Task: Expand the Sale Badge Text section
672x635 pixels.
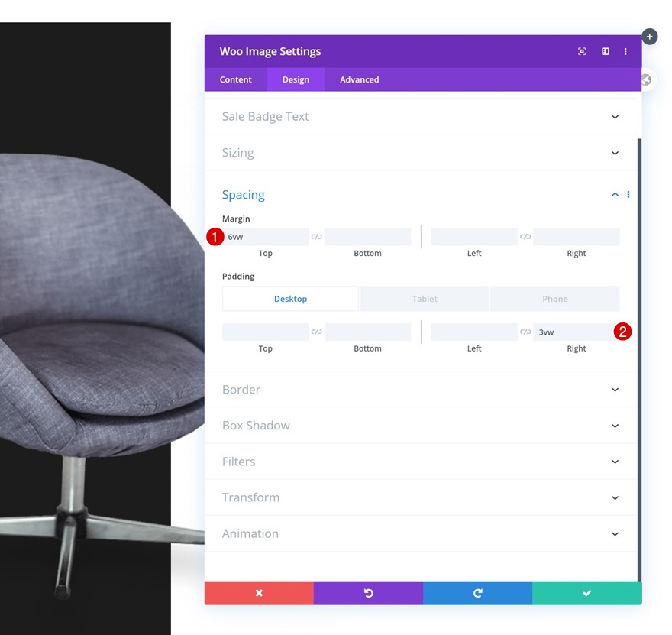Action: pos(421,117)
